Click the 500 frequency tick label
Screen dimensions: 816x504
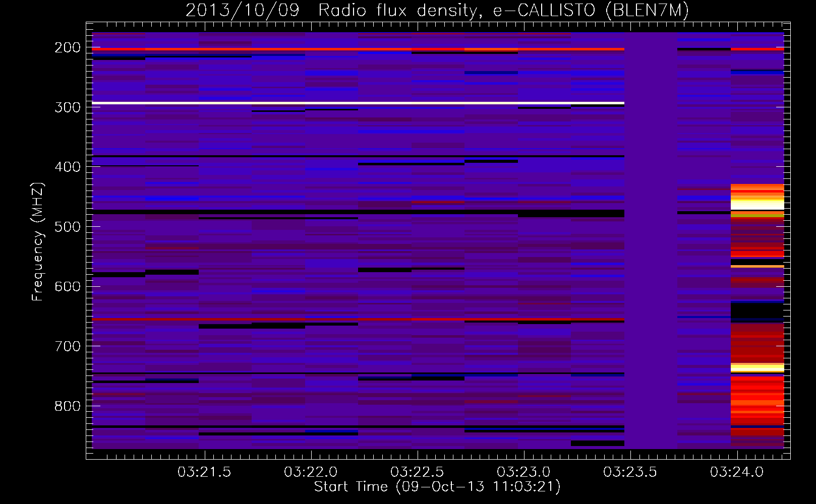[67, 227]
